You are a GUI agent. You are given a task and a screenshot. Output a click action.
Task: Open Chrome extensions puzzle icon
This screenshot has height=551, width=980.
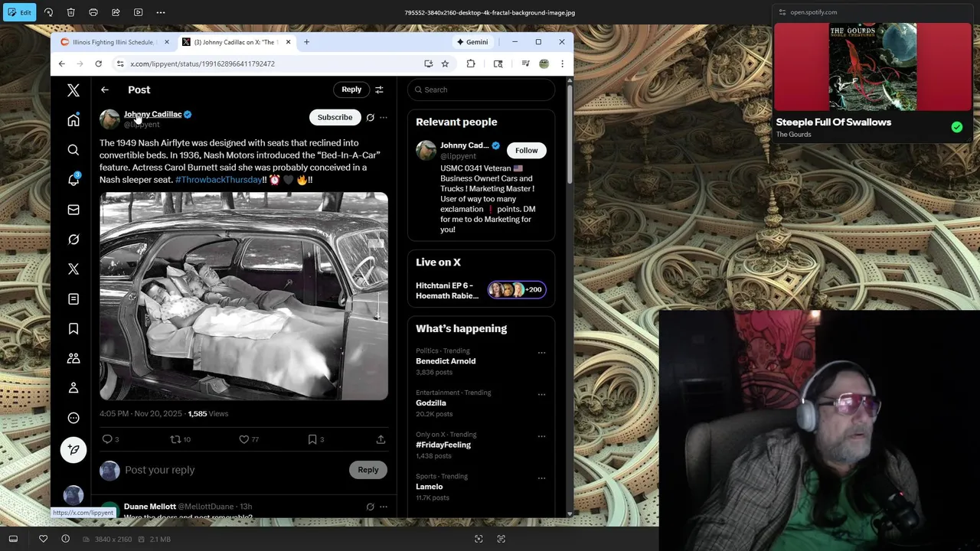point(471,64)
